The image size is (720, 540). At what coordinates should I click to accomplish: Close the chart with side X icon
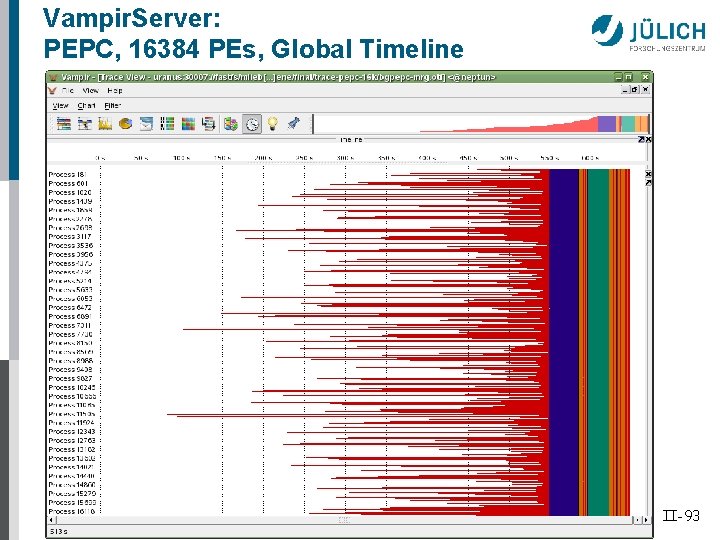pyautogui.click(x=648, y=174)
